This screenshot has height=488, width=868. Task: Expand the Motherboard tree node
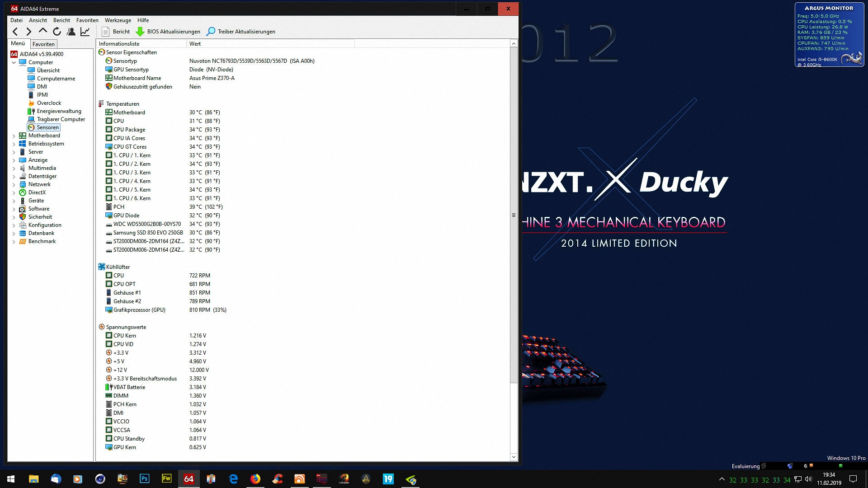14,136
